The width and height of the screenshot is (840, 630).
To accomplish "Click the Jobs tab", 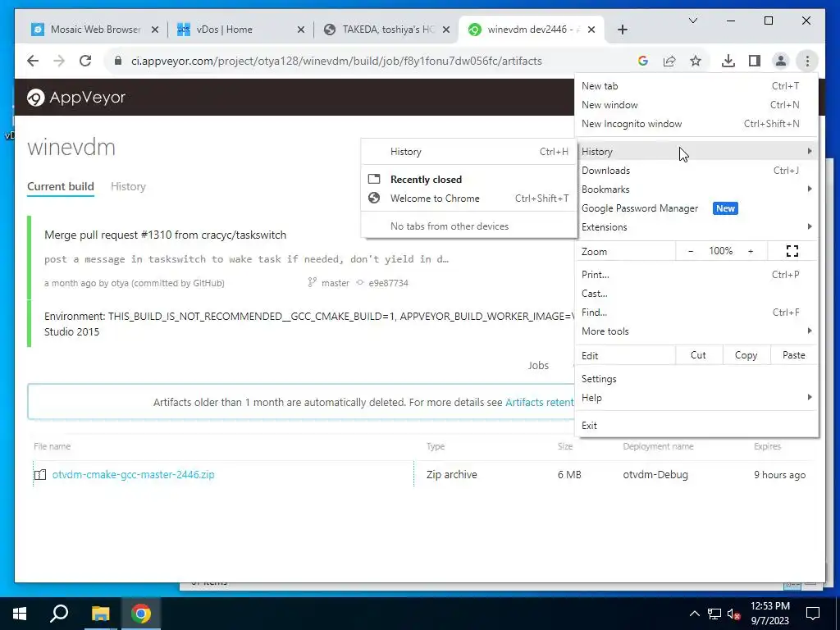I will click(538, 365).
